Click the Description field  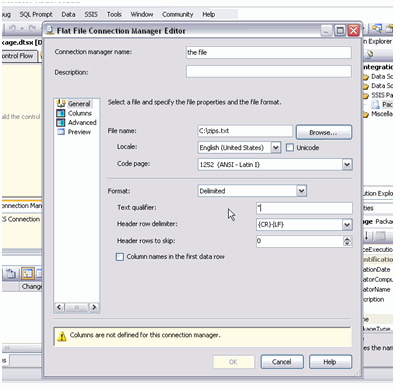(x=269, y=72)
